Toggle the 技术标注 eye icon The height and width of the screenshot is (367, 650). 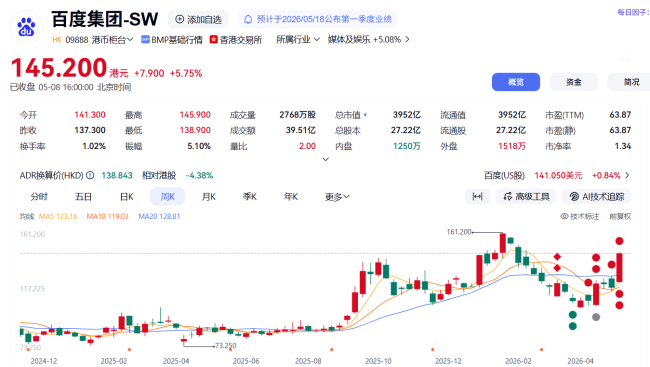(x=564, y=216)
